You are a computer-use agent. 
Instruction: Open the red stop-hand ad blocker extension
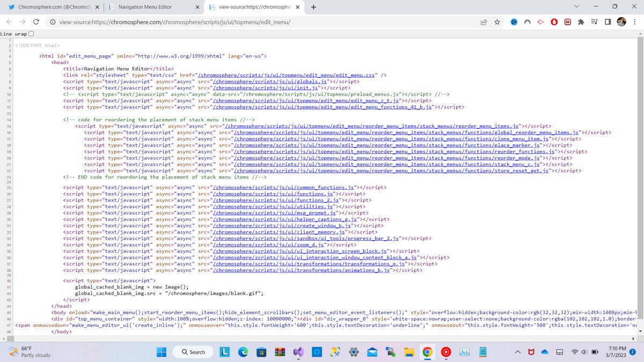pos(554,22)
